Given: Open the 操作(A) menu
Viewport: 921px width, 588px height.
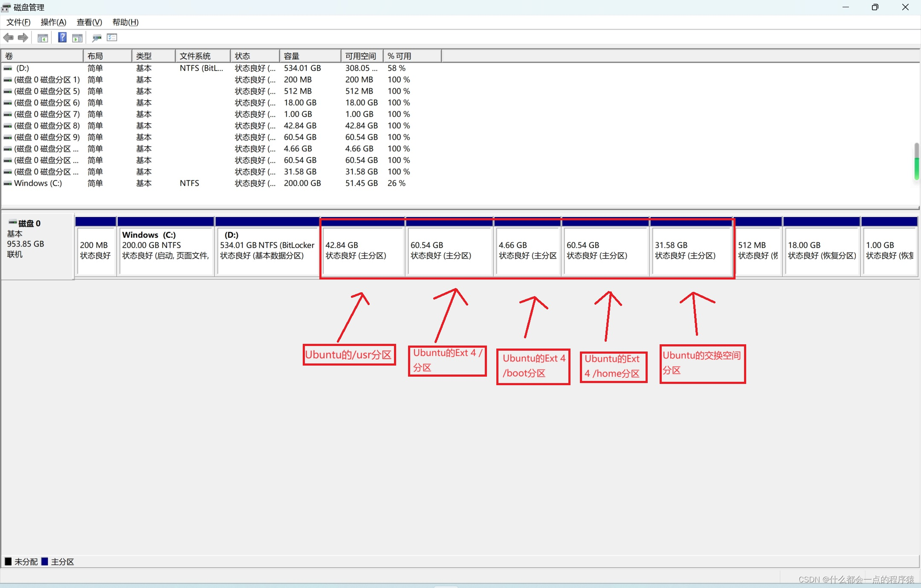Looking at the screenshot, I should [53, 22].
